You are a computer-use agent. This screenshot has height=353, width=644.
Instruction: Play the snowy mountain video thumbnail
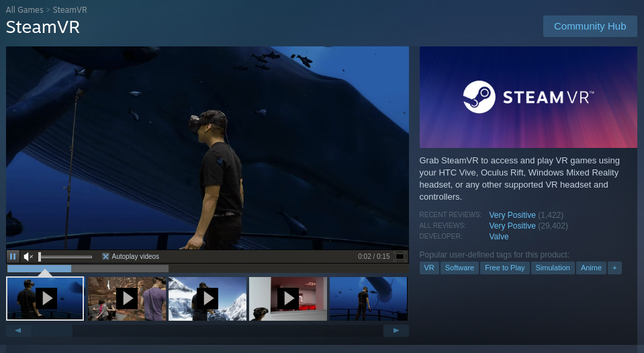(208, 299)
